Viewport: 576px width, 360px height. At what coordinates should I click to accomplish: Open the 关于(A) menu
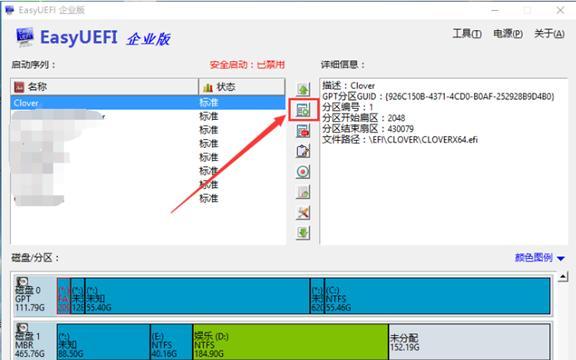(x=549, y=34)
